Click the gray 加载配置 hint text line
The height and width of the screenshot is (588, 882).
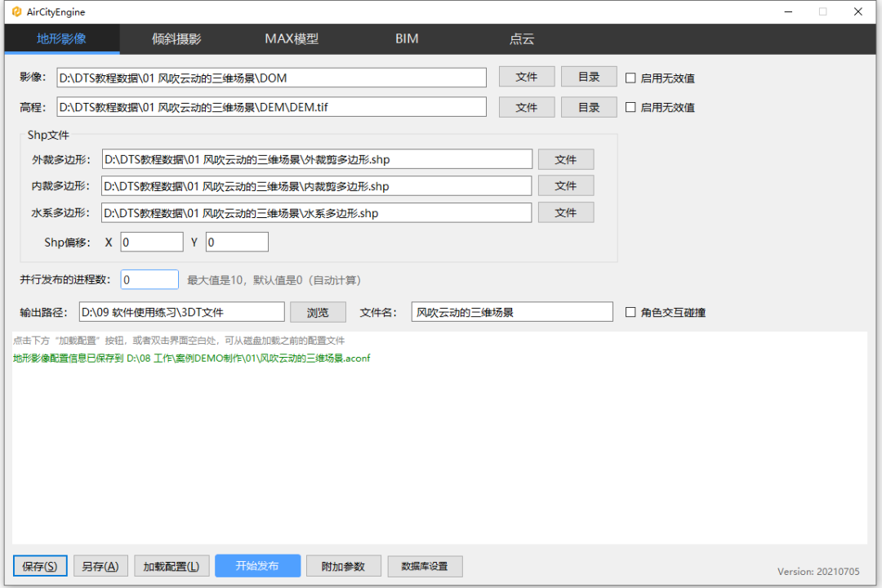(x=179, y=341)
